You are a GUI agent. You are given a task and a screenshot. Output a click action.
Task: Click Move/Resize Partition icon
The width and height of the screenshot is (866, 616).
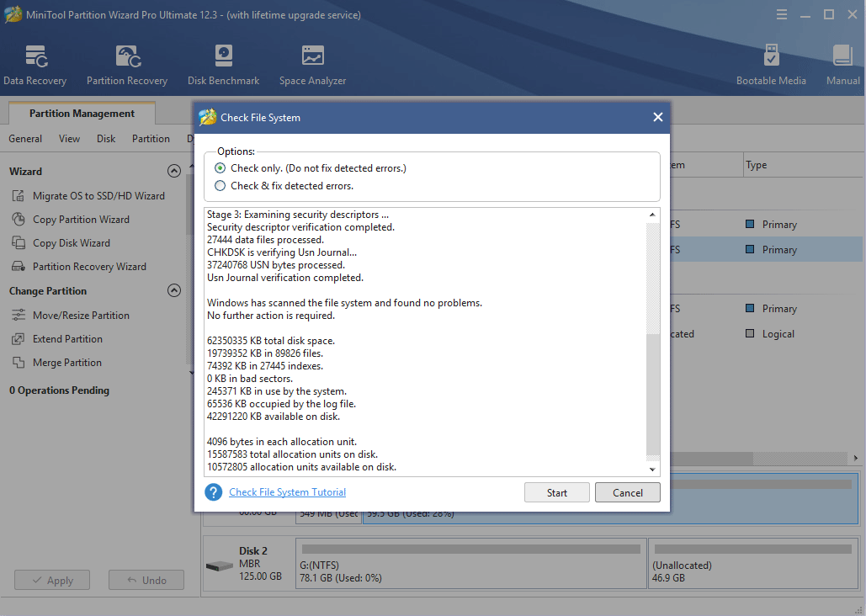click(19, 315)
